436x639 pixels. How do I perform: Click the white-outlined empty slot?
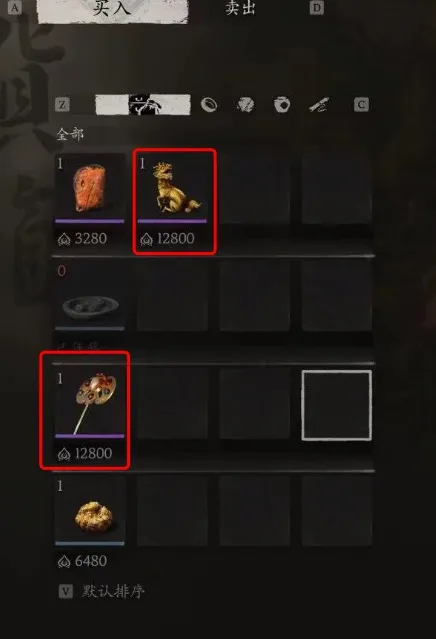coord(337,405)
